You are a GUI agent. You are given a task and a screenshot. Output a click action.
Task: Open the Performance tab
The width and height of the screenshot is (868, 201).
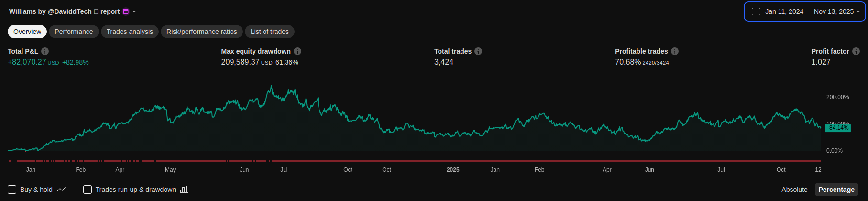[74, 32]
